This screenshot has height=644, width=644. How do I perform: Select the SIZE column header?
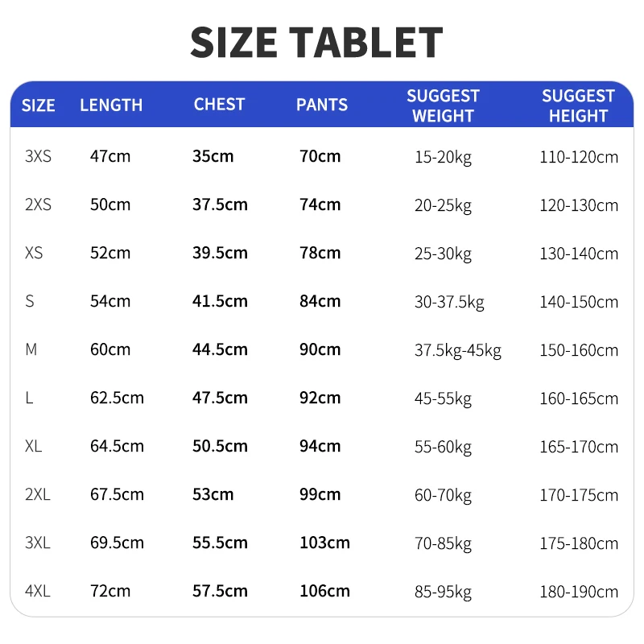click(x=38, y=105)
